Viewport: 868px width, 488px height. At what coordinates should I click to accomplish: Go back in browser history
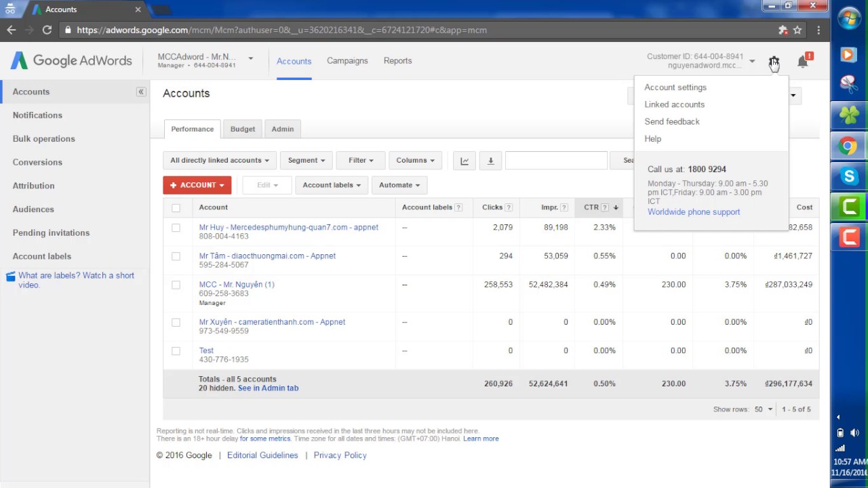(11, 30)
